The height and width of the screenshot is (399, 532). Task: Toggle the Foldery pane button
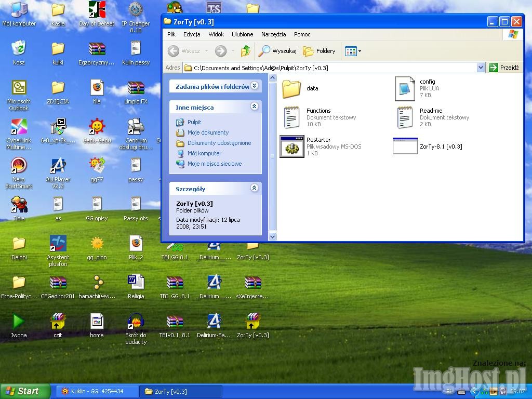pyautogui.click(x=320, y=51)
